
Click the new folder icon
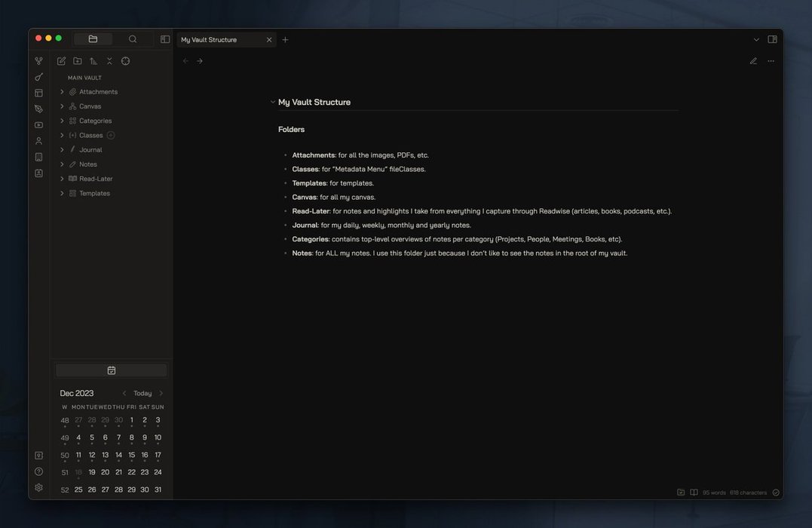click(x=78, y=61)
